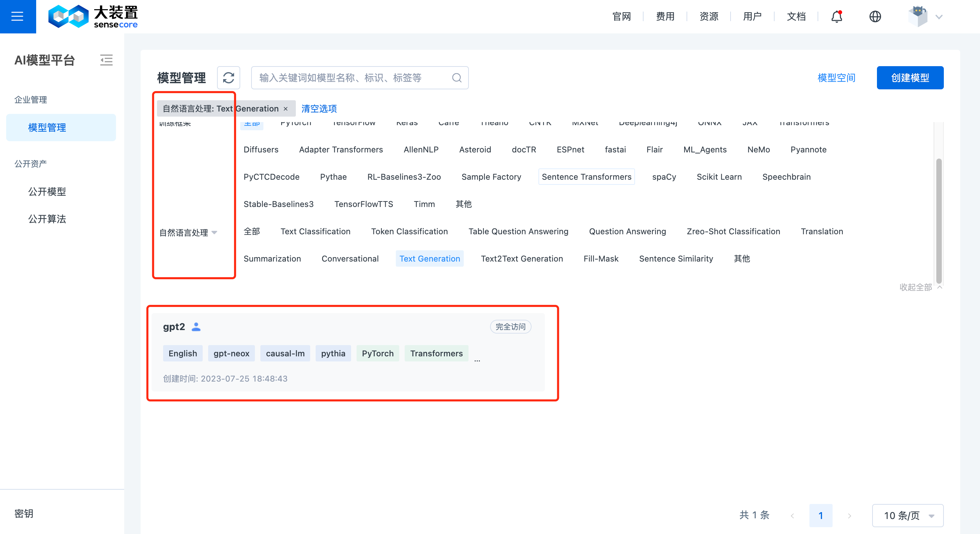This screenshot has width=980, height=534.
Task: Click the gpt-neox tag on gpt2
Action: click(x=231, y=354)
